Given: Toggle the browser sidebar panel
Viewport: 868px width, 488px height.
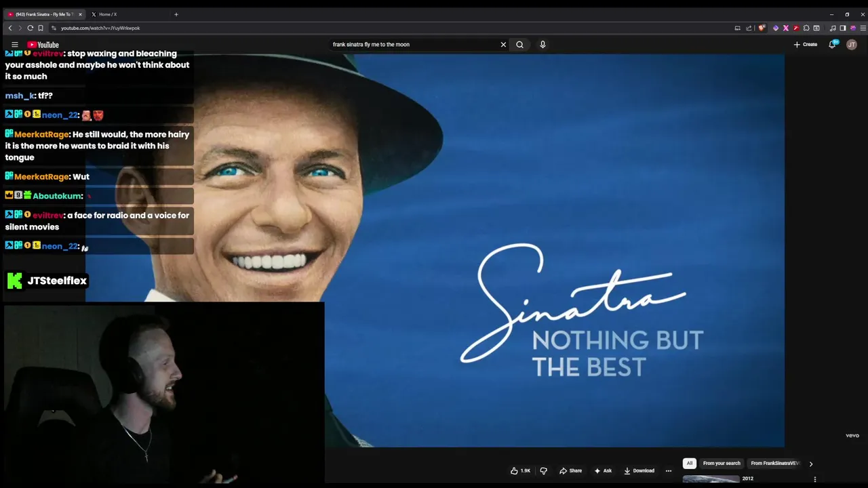Looking at the screenshot, I should pos(843,28).
